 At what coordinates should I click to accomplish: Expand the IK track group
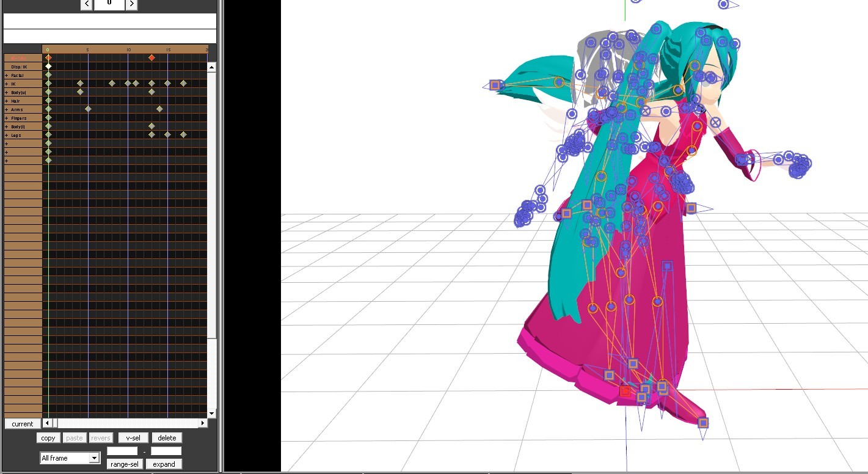[x=6, y=84]
